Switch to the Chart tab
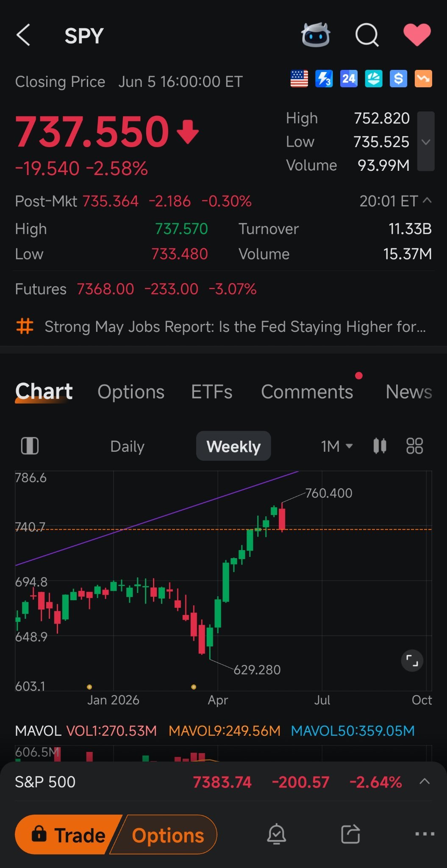The height and width of the screenshot is (868, 447). (44, 392)
